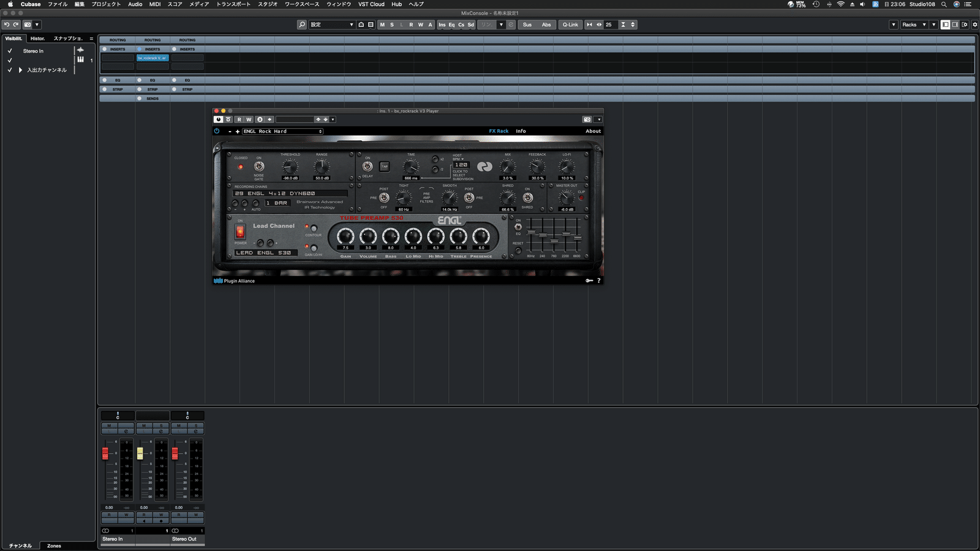The height and width of the screenshot is (551, 980).
Task: Open the FX Rack tab in plugin
Action: tap(499, 131)
